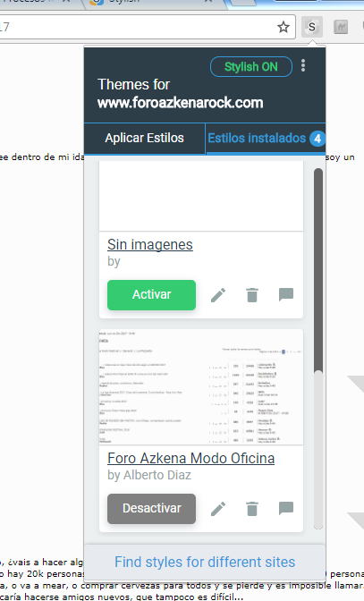
Task: Open the Sin imagenes style link
Action: [150, 244]
